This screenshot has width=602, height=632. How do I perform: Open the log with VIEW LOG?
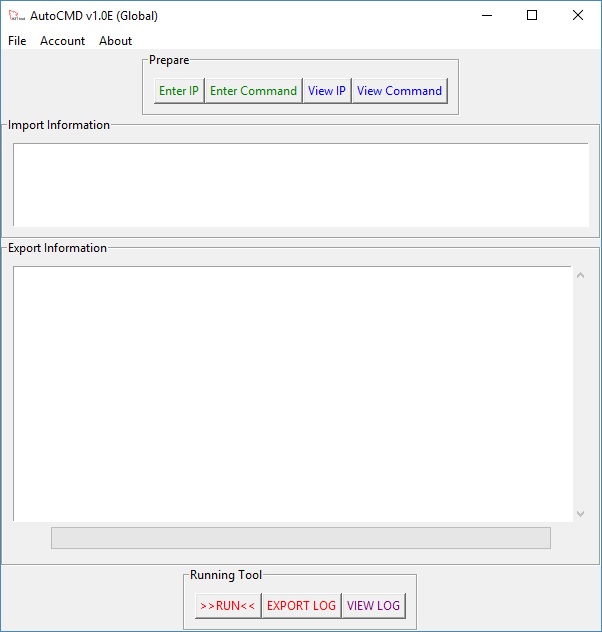pos(374,605)
